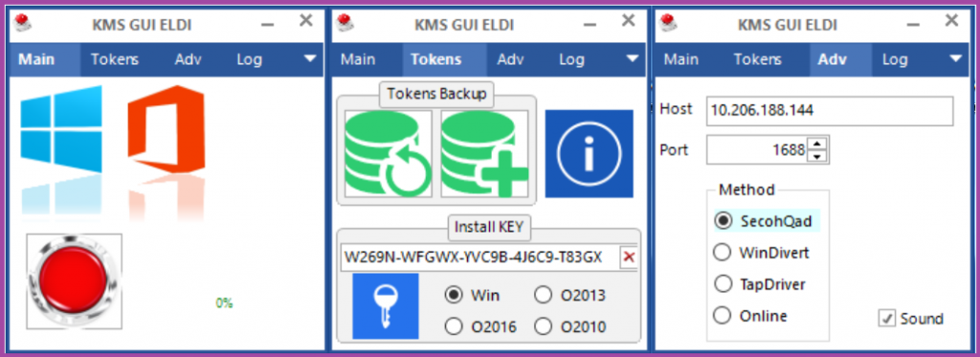Click the Host address field
980x357 pixels.
click(x=830, y=111)
